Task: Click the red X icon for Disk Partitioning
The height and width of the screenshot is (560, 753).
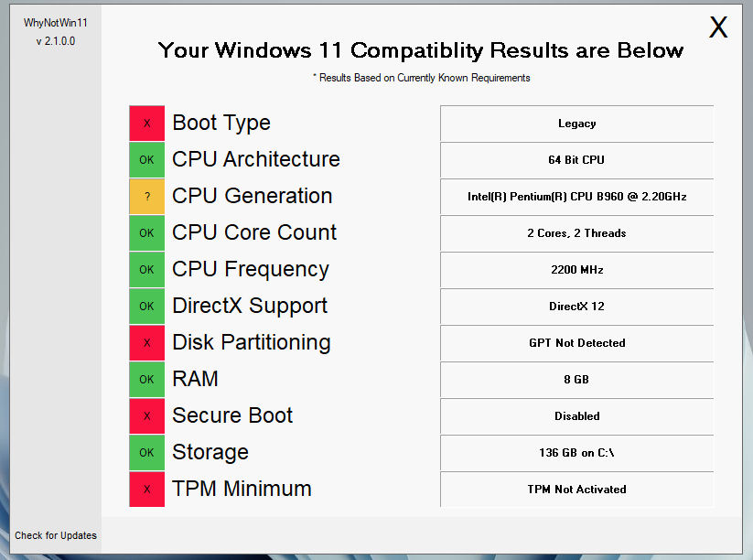Action: 146,343
